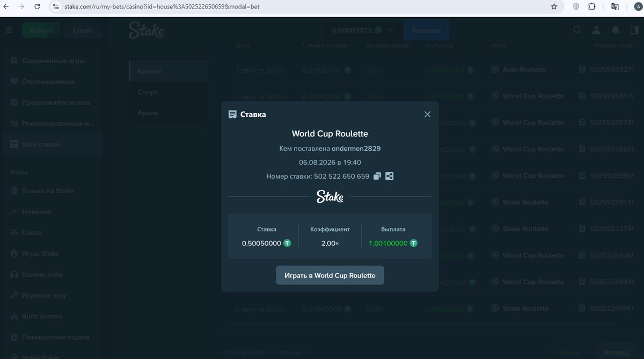Click the browser back arrow
The height and width of the screenshot is (359, 644).
(x=6, y=6)
